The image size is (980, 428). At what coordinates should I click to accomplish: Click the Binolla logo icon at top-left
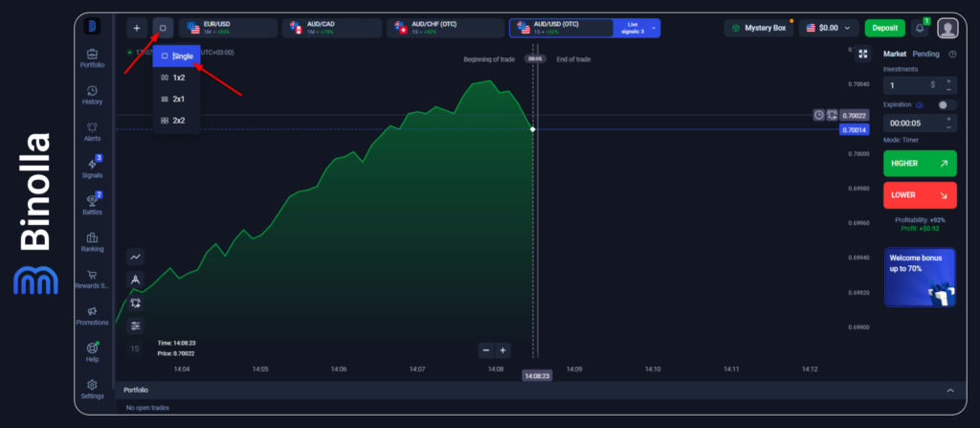point(92,27)
